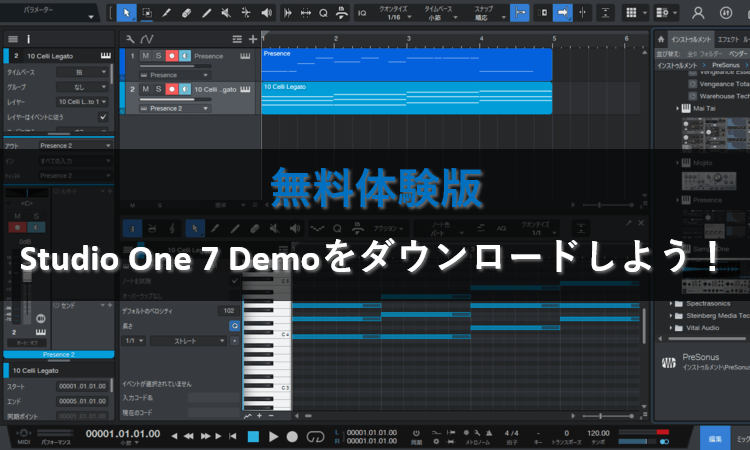The image size is (750, 450).
Task: Mute track 2 10 Celli
Action: (145, 89)
